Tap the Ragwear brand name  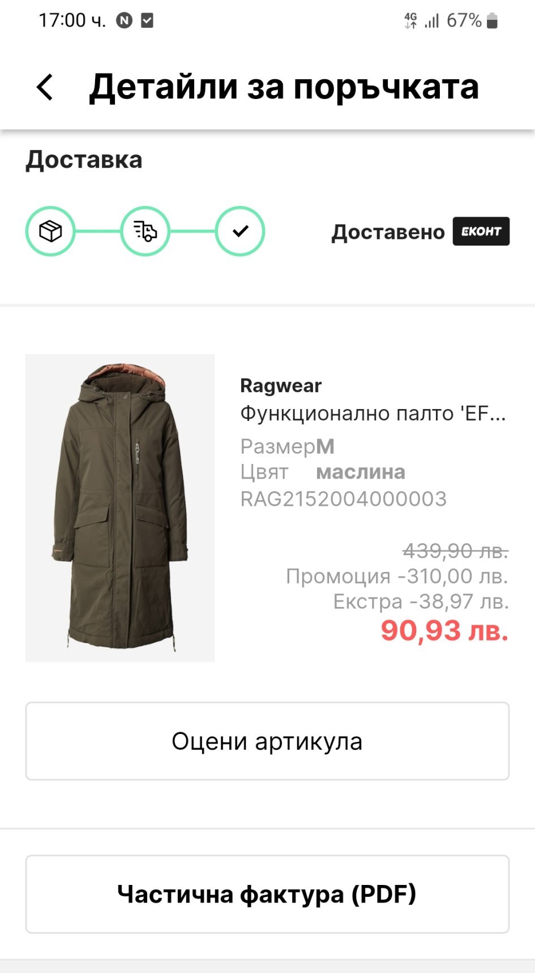281,386
